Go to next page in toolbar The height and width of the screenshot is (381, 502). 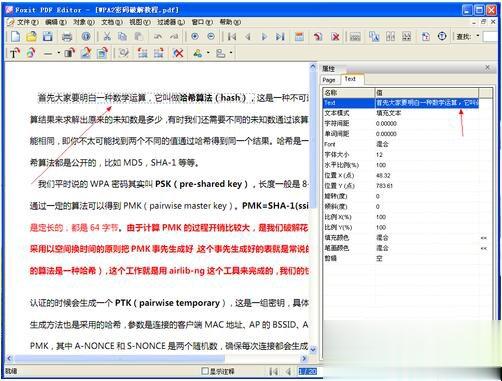264,36
